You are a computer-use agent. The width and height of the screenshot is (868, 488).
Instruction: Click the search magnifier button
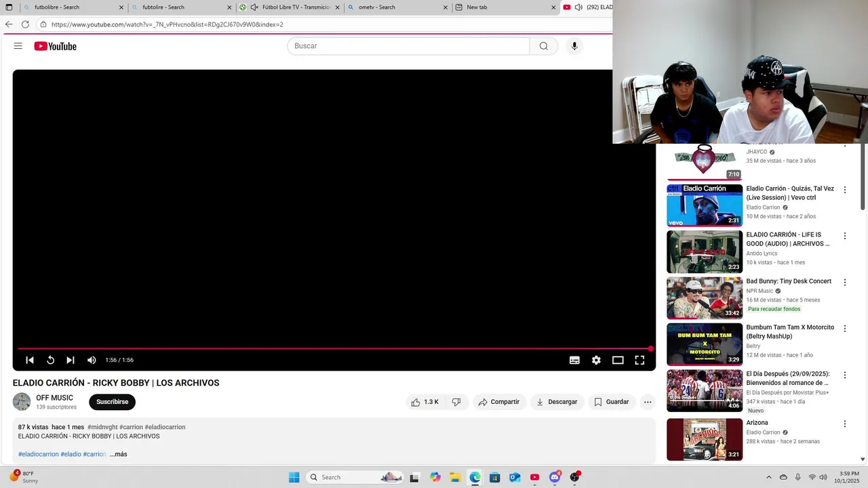pos(544,46)
